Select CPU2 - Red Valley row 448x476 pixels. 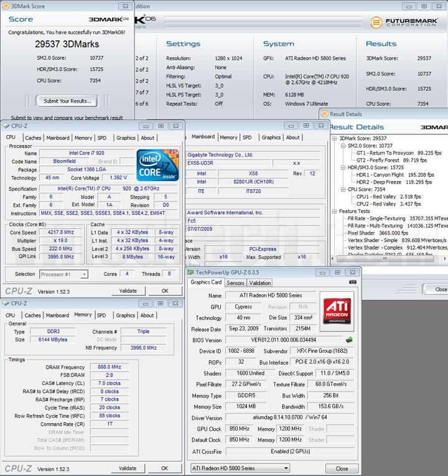(388, 204)
